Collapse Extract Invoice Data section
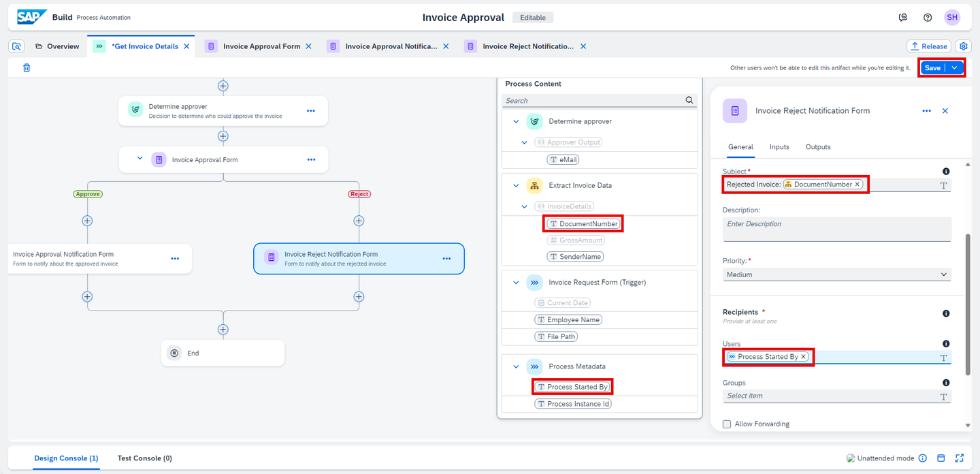The width and height of the screenshot is (980, 474). point(516,185)
